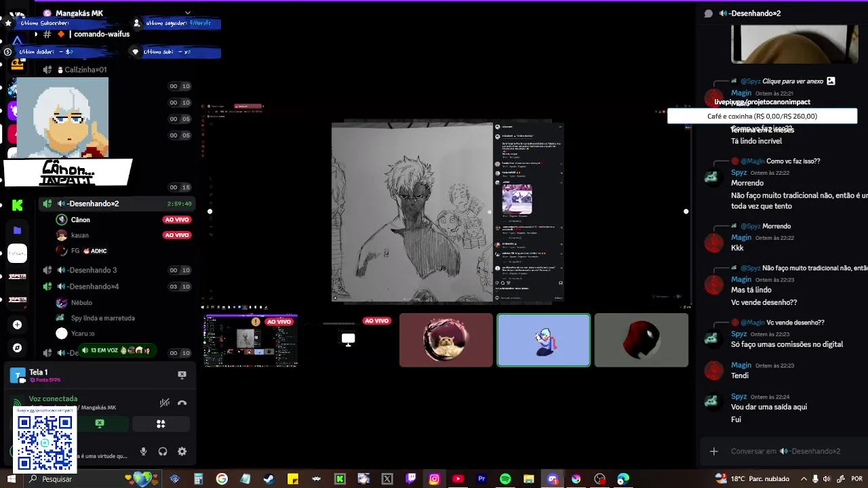Open Explore servers compass icon
868x488 pixels.
(18, 348)
